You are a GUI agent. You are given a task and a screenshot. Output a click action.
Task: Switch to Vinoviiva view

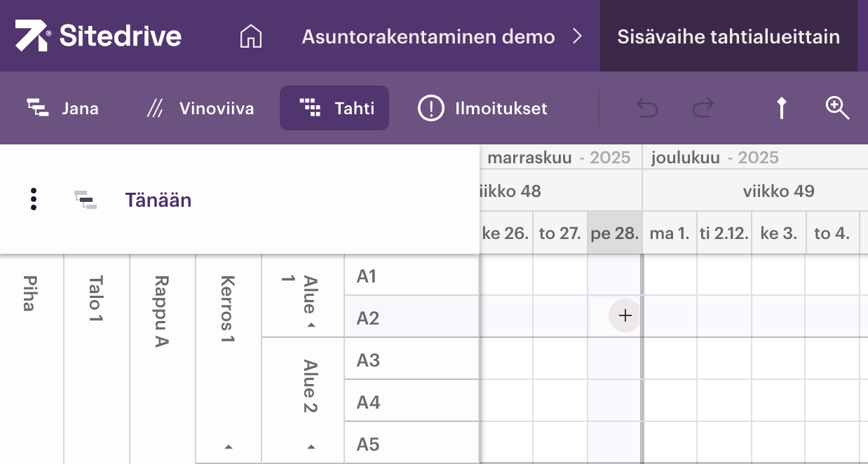pos(200,109)
